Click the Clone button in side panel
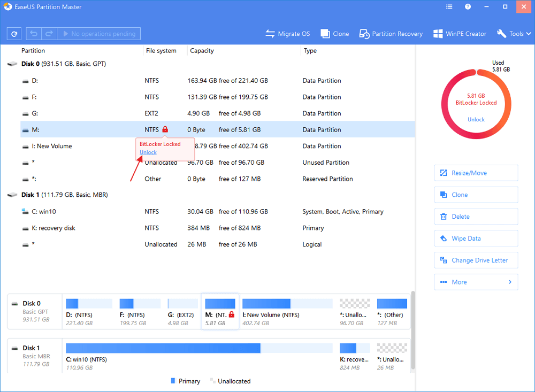This screenshot has width=535, height=392. 476,195
